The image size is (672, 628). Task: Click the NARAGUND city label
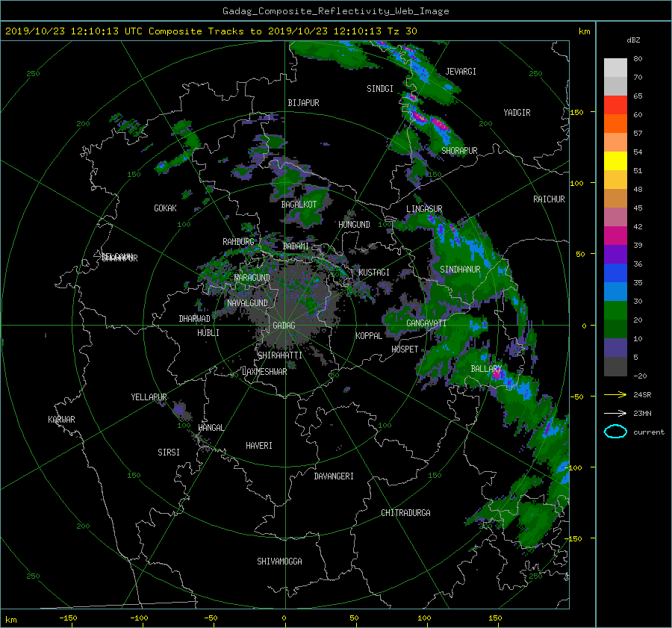coord(252,277)
